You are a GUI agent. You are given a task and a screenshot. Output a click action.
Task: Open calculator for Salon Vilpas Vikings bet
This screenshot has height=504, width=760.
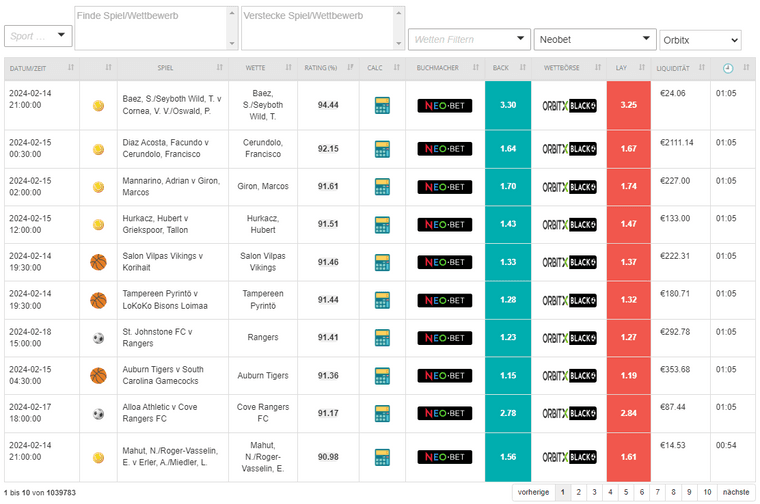[382, 262]
